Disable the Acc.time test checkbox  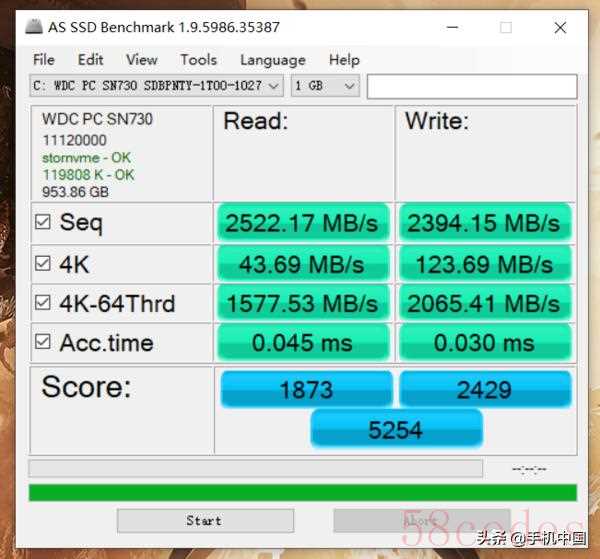(x=42, y=342)
